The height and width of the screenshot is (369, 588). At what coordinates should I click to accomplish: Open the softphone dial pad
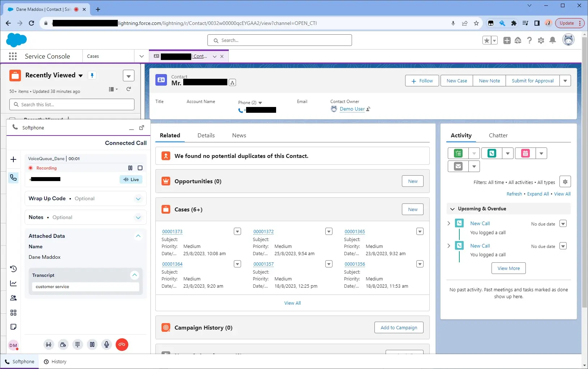pyautogui.click(x=77, y=345)
